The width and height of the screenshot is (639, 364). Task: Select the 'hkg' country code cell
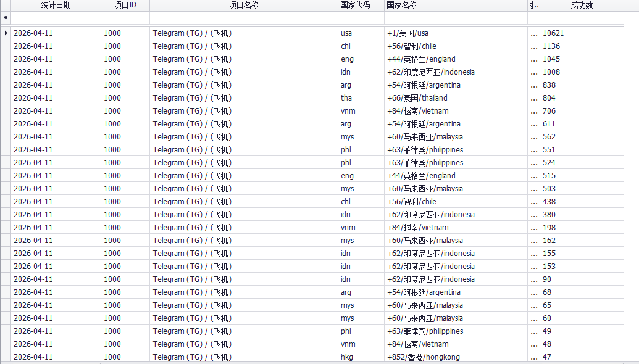(x=361, y=357)
